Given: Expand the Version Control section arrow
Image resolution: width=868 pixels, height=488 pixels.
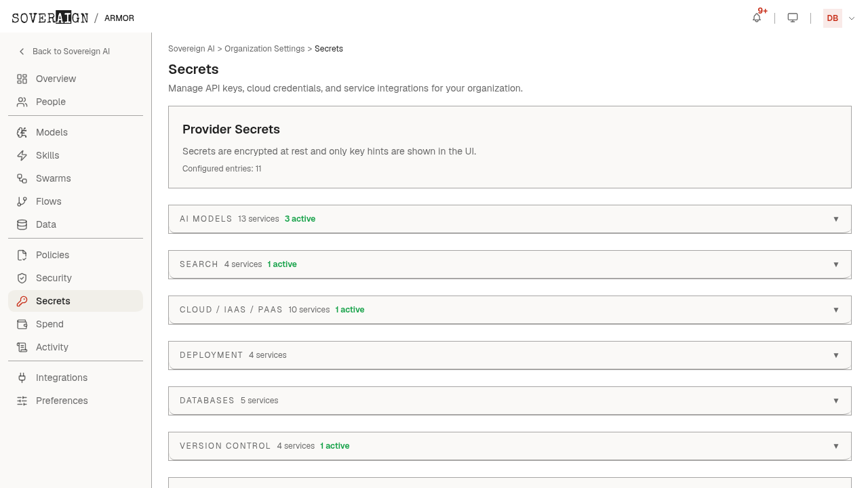Looking at the screenshot, I should point(836,446).
